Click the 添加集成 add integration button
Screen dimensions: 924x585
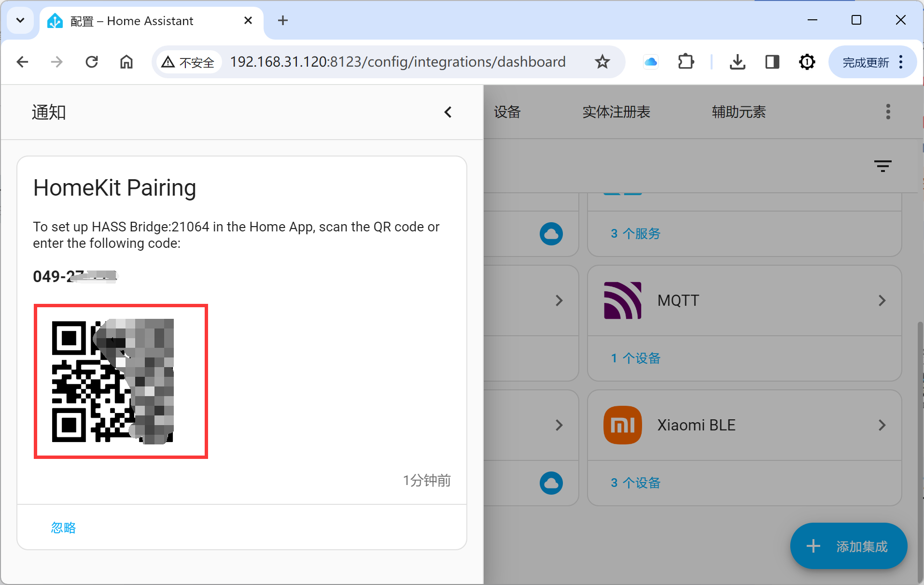(x=849, y=546)
